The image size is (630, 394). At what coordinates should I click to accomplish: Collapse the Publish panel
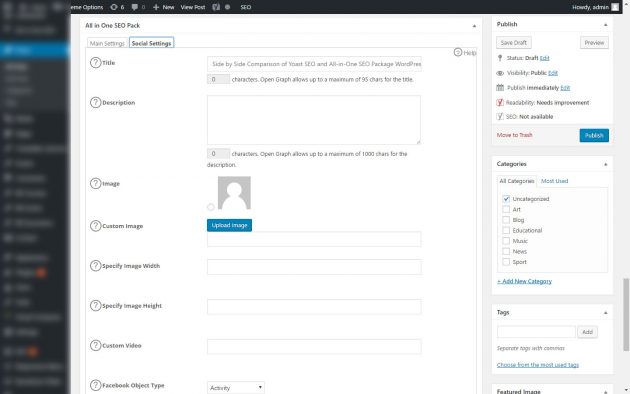[x=605, y=24]
